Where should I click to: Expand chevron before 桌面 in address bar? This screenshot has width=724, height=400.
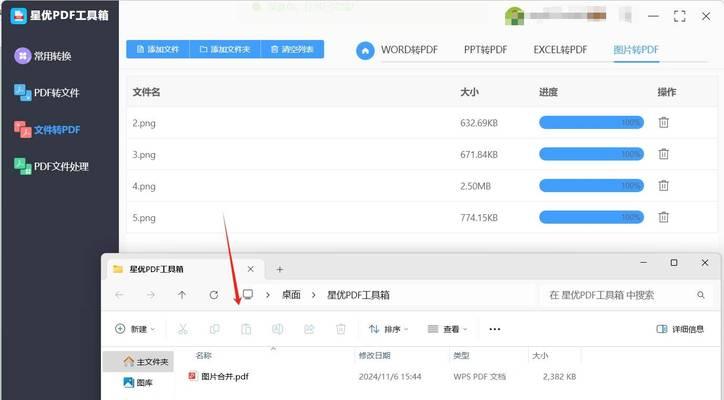click(x=268, y=295)
